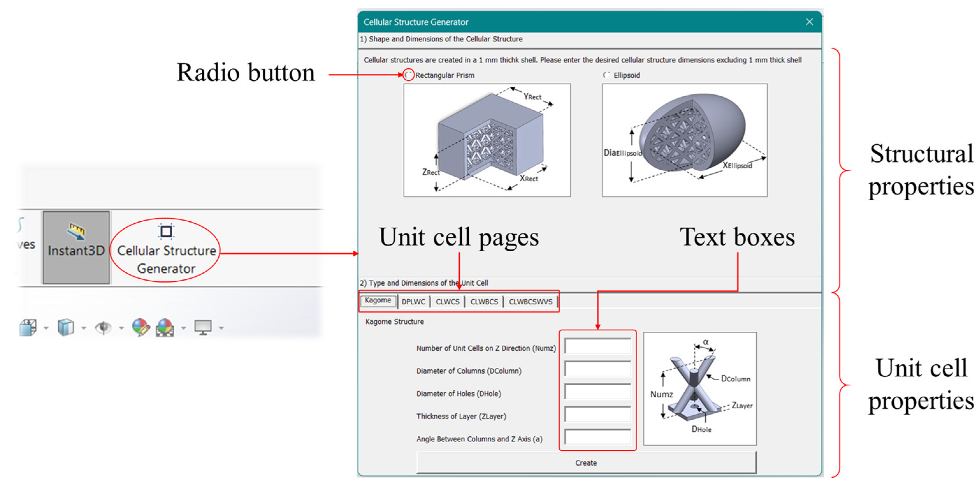
Task: Click the Hide/Show Items eye icon
Action: pyautogui.click(x=103, y=328)
